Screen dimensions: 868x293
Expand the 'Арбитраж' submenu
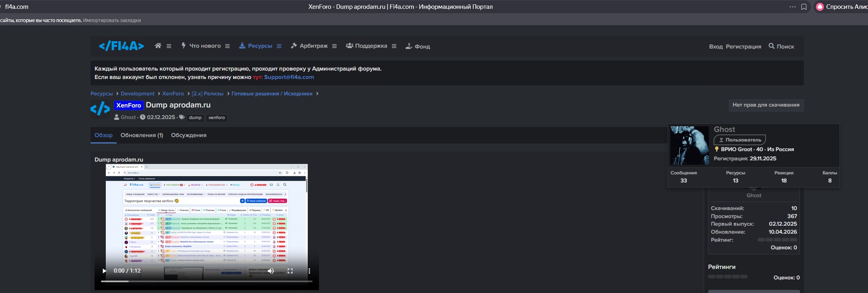coord(335,46)
